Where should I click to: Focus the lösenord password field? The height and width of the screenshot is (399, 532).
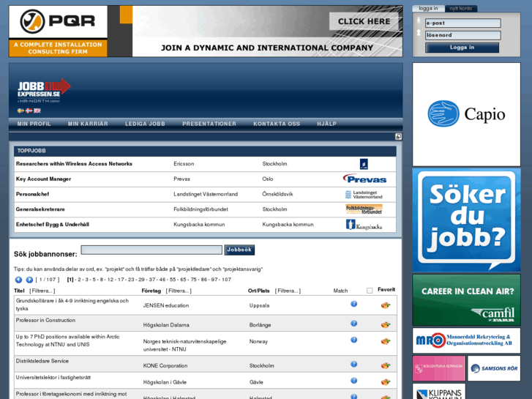[462, 35]
